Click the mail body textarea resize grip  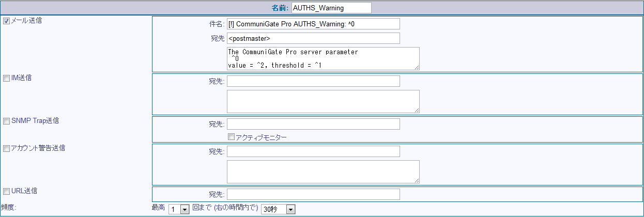[417, 67]
